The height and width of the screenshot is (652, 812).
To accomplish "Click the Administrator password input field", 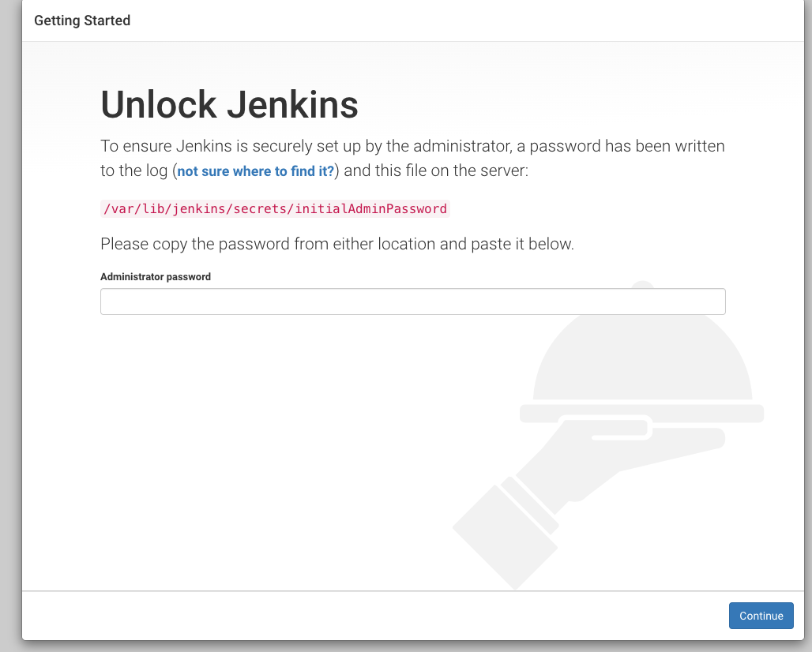I will click(x=413, y=302).
